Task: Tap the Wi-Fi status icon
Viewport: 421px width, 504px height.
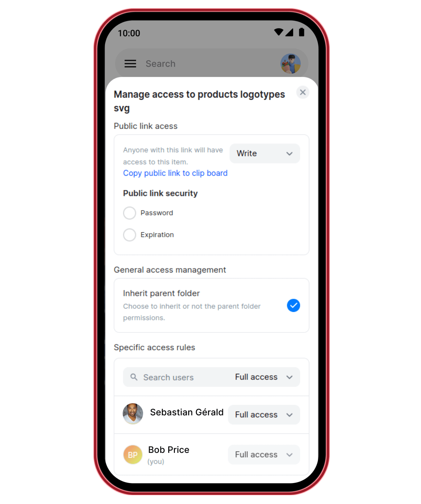Action: 278,32
